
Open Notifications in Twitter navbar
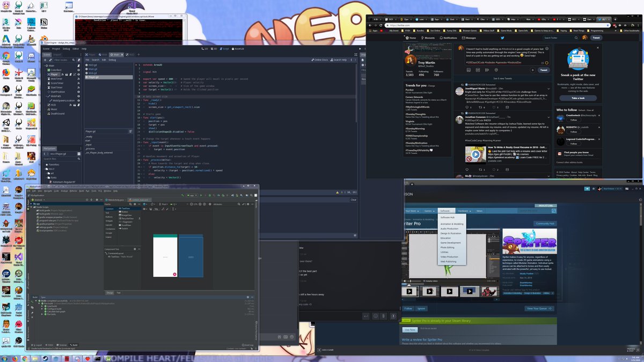(x=448, y=38)
